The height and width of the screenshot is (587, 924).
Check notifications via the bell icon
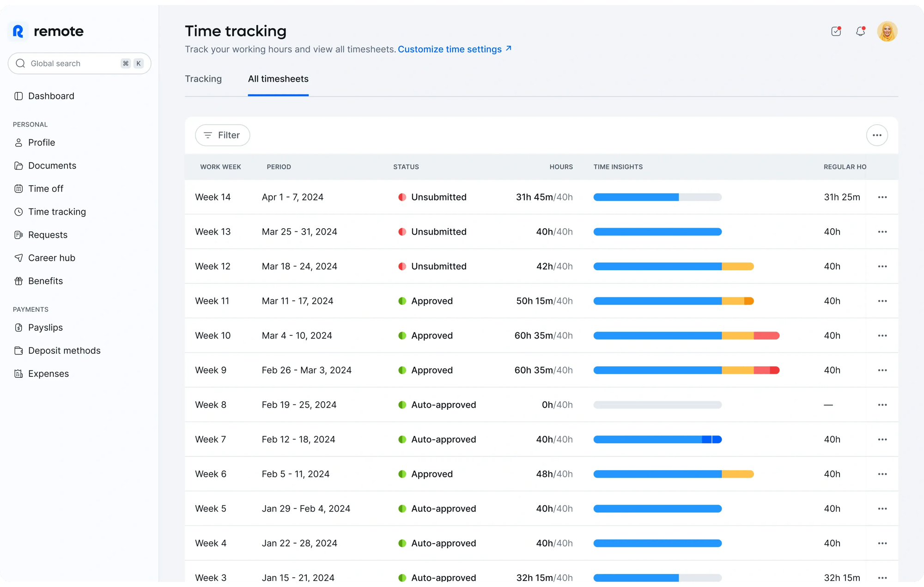pyautogui.click(x=860, y=31)
